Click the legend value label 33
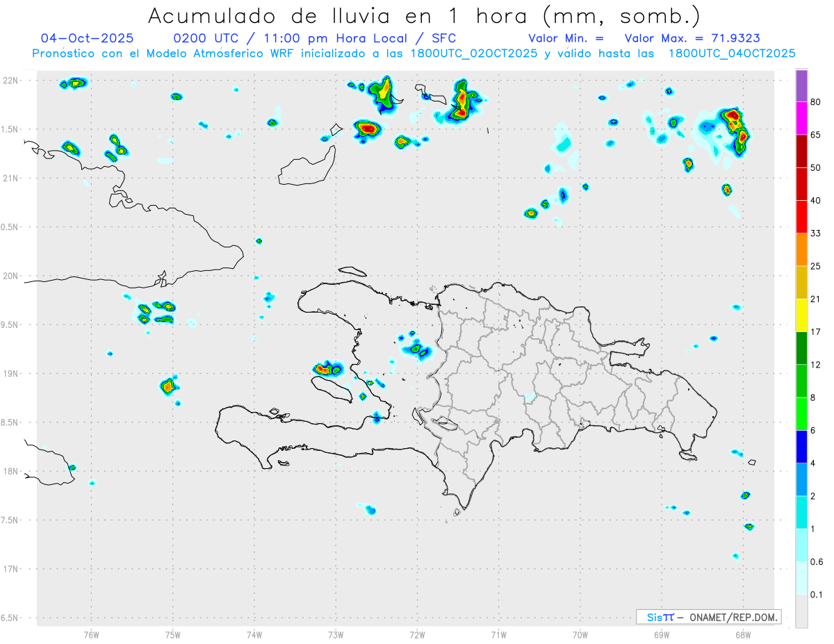834x644 pixels. point(816,233)
